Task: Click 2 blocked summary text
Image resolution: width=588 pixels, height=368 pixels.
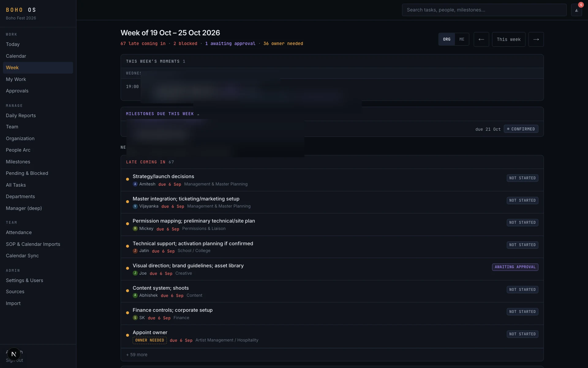Action: [x=185, y=44]
